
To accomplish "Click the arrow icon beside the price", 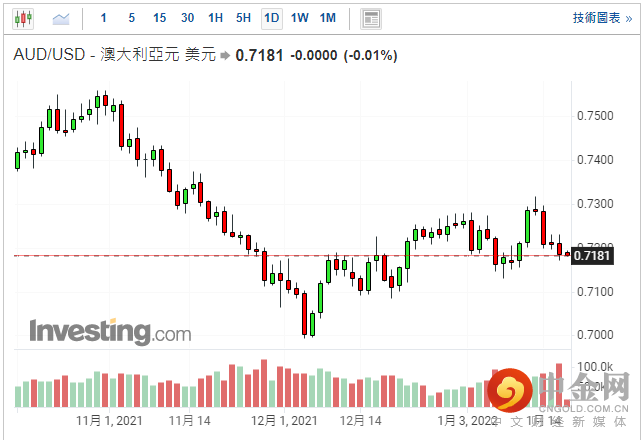I will tap(224, 56).
